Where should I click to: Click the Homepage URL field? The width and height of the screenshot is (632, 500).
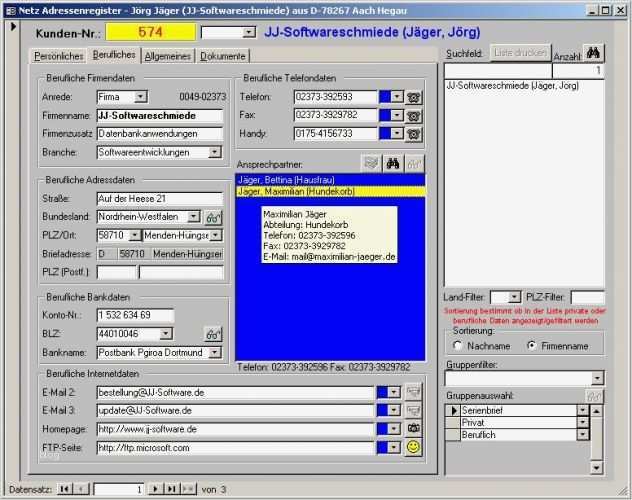pyautogui.click(x=235, y=429)
